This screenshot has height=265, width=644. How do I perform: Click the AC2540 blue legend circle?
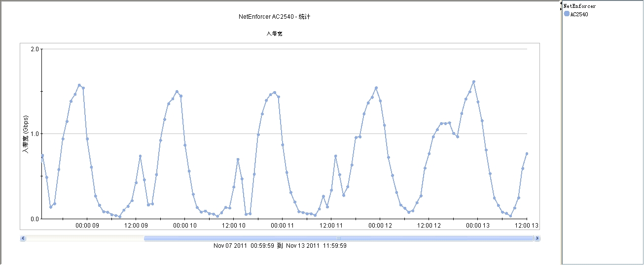click(567, 14)
